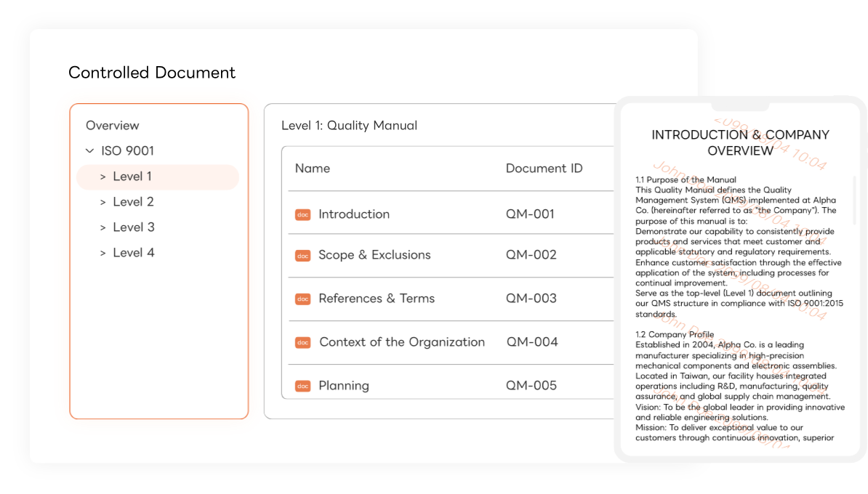Viewport: 868px width, 494px height.
Task: Click the Controlled Document page title
Action: tap(152, 73)
